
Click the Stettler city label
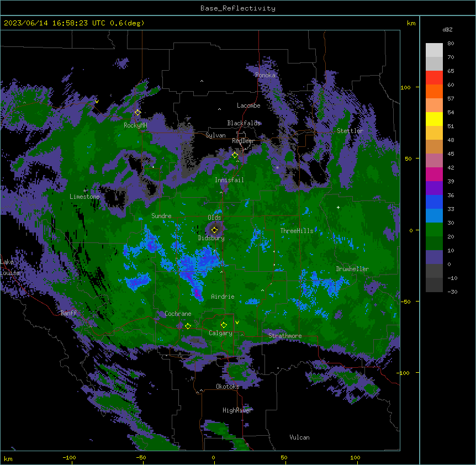350,131
